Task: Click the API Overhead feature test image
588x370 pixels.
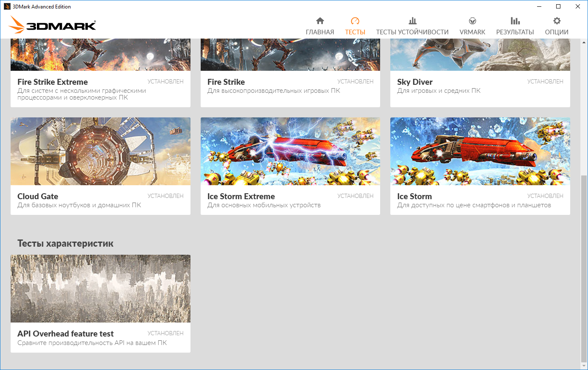Action: (x=101, y=289)
